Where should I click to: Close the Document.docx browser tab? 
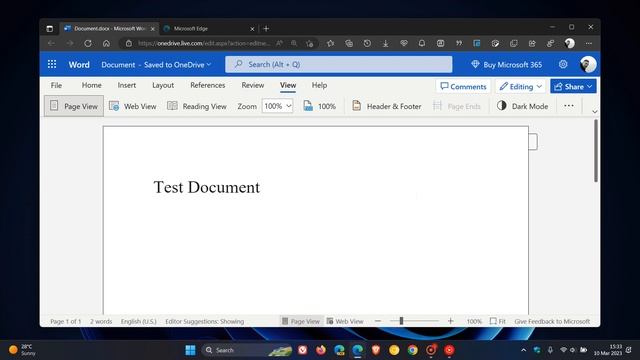tap(153, 29)
